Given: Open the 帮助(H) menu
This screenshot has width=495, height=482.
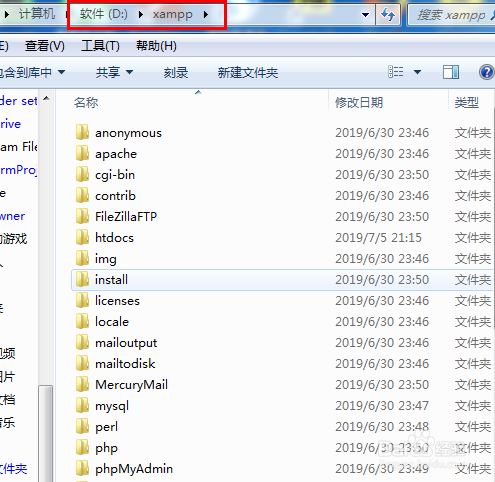Looking at the screenshot, I should (x=156, y=46).
